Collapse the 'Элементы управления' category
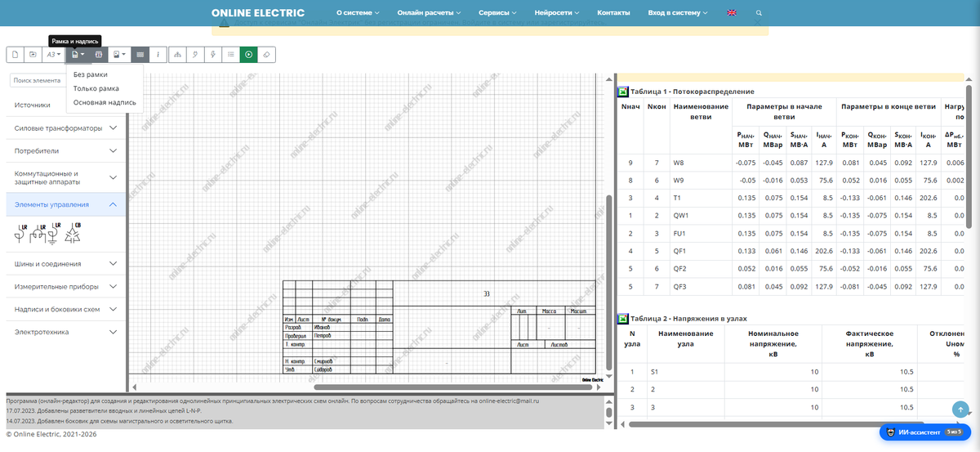 (65, 204)
